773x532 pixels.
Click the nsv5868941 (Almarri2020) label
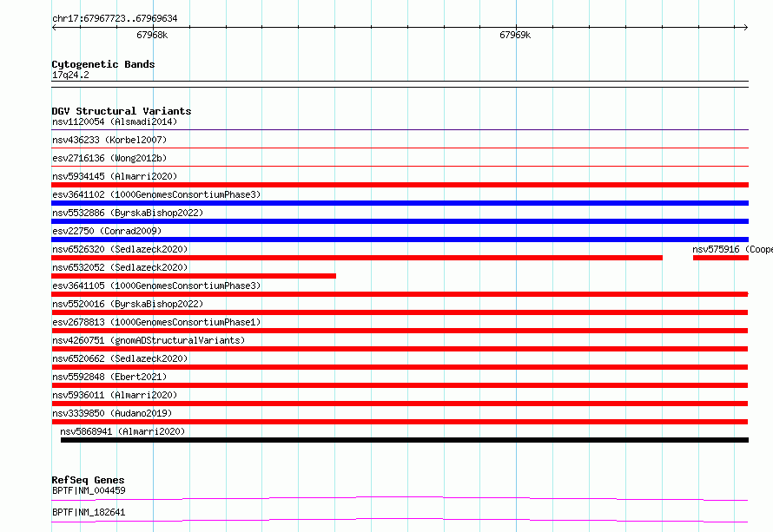(x=122, y=431)
